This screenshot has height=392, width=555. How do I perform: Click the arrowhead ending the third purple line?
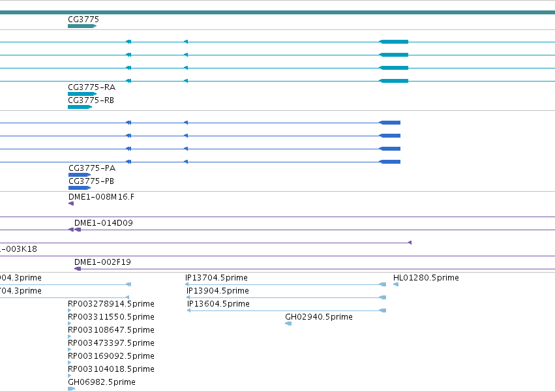point(410,243)
